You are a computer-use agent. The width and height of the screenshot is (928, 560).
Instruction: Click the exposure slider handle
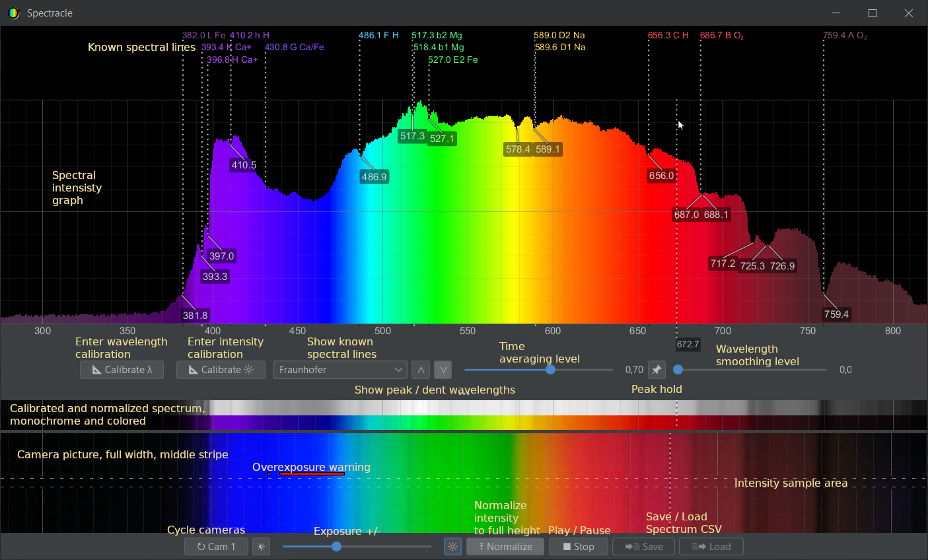coord(336,547)
